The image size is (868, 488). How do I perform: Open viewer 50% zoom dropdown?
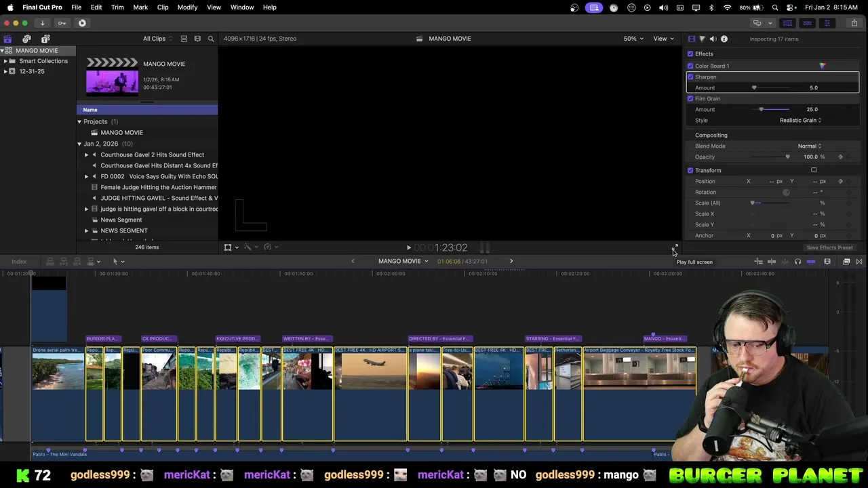tap(633, 39)
